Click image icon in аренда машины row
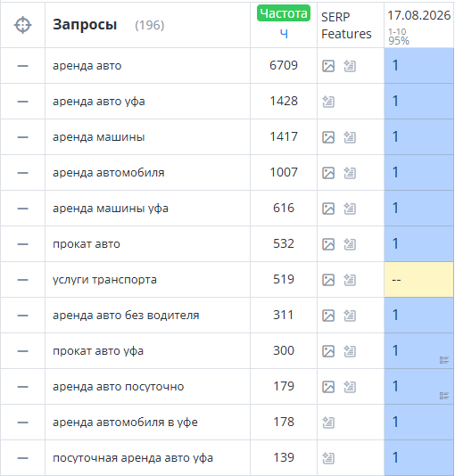This screenshot has width=455, height=476. point(328,137)
